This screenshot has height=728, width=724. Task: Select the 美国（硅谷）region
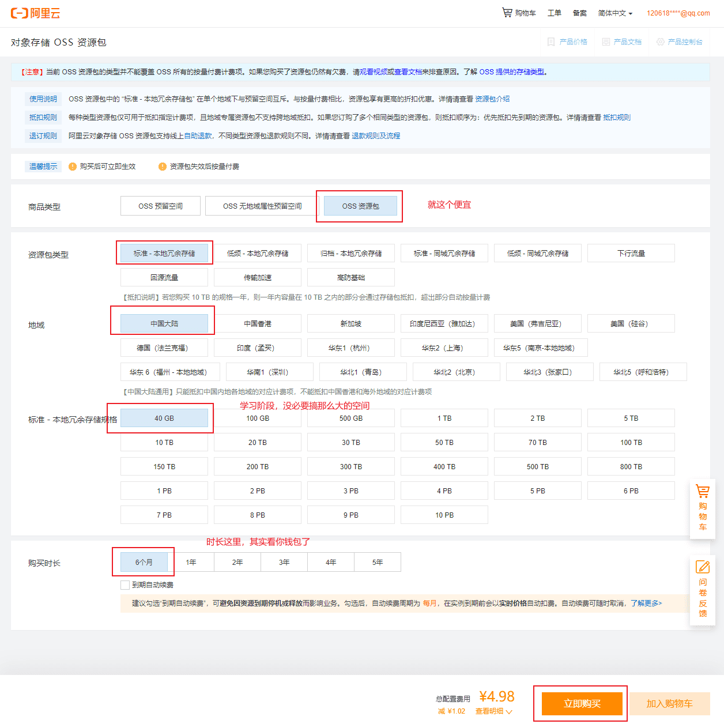point(631,323)
